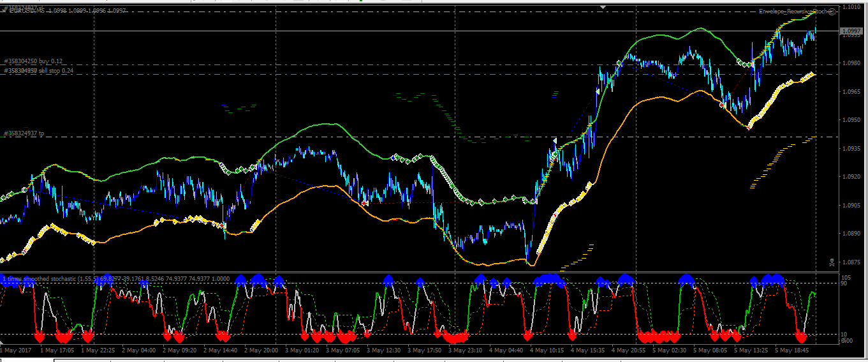Click the expert advisor smiley face icon
This screenshot has height=362, width=868.
[x=832, y=11]
